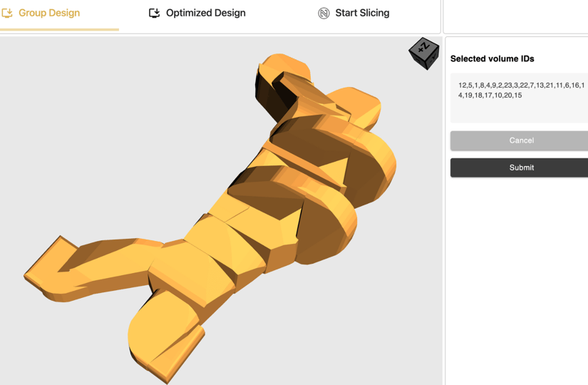
Task: Click inside the selected volume IDs field
Action: (521, 100)
